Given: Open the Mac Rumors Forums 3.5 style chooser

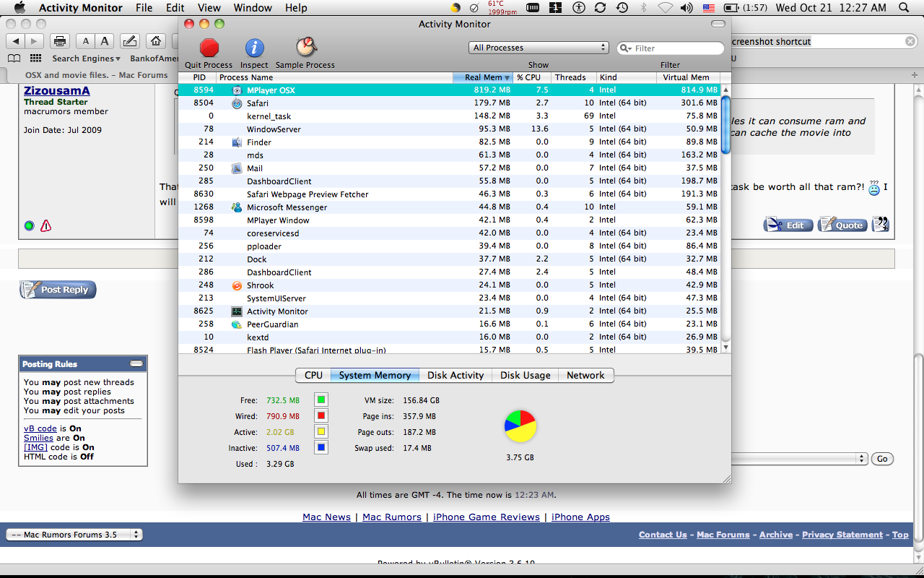Looking at the screenshot, I should tap(74, 535).
